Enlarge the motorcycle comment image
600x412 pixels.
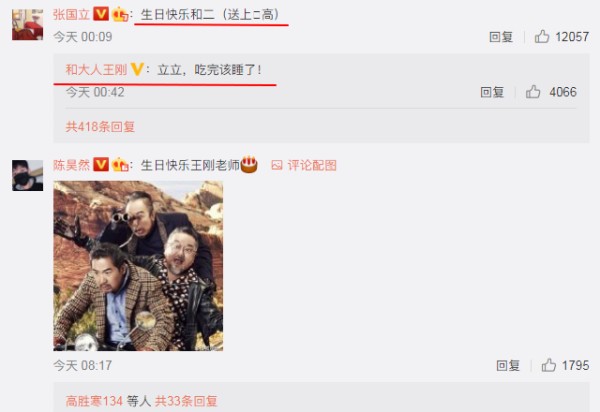(138, 266)
